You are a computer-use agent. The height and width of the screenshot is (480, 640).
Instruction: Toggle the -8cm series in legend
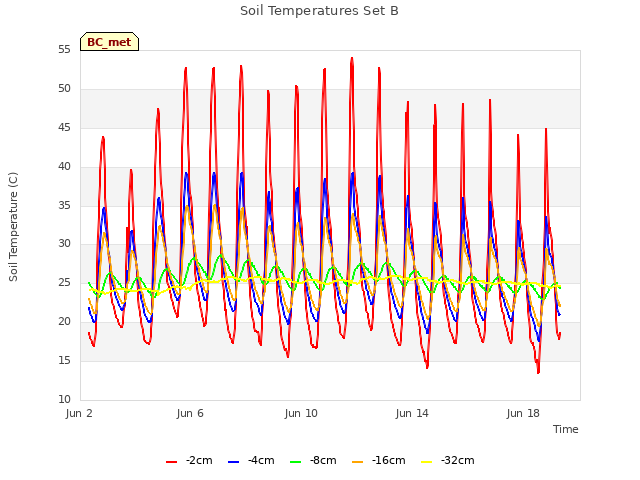tap(313, 461)
